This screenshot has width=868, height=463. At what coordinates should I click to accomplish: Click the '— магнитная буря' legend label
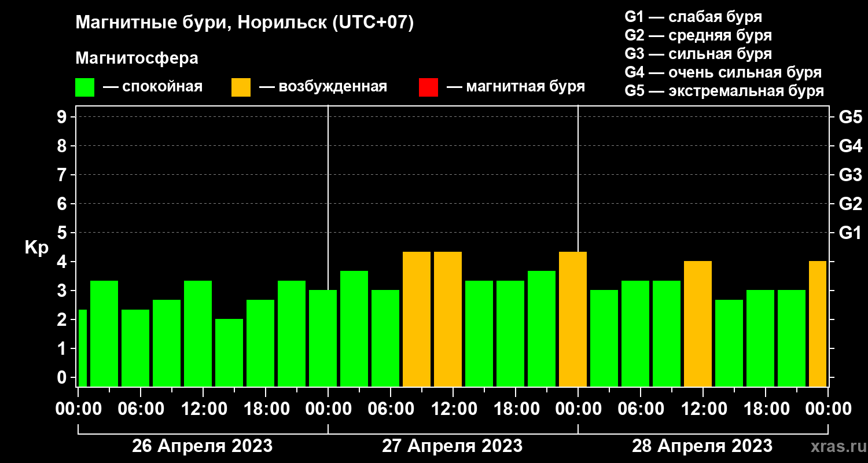click(x=516, y=87)
